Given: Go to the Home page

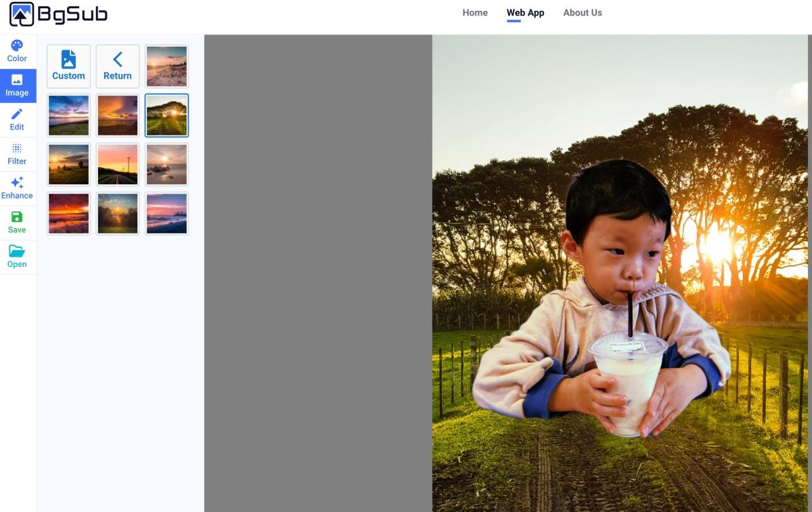Looking at the screenshot, I should pos(475,13).
